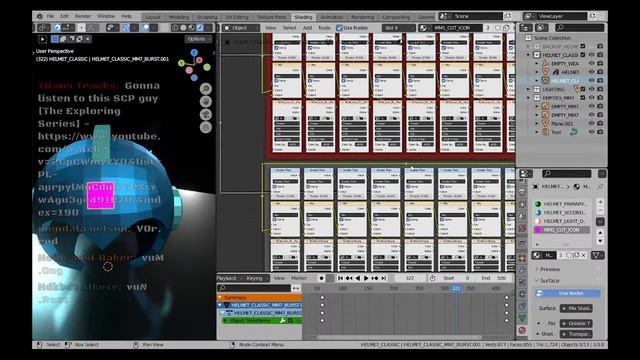Open the outliner display mode dropdown
The height and width of the screenshot is (360, 640).
526,28
